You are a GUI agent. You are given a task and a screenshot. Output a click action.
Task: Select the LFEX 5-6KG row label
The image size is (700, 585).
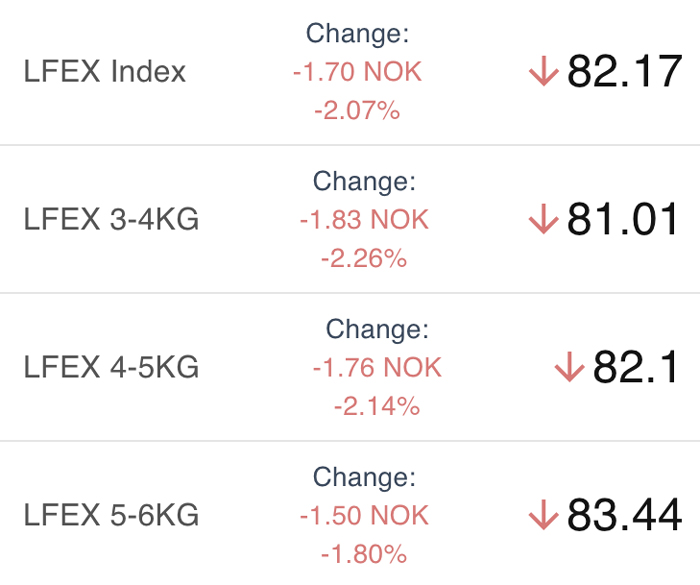click(111, 514)
